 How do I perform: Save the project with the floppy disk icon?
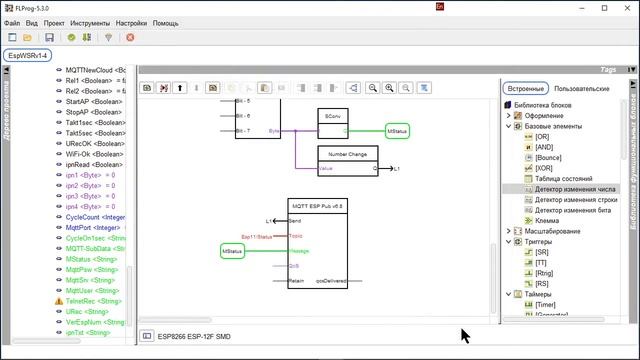[x=49, y=38]
